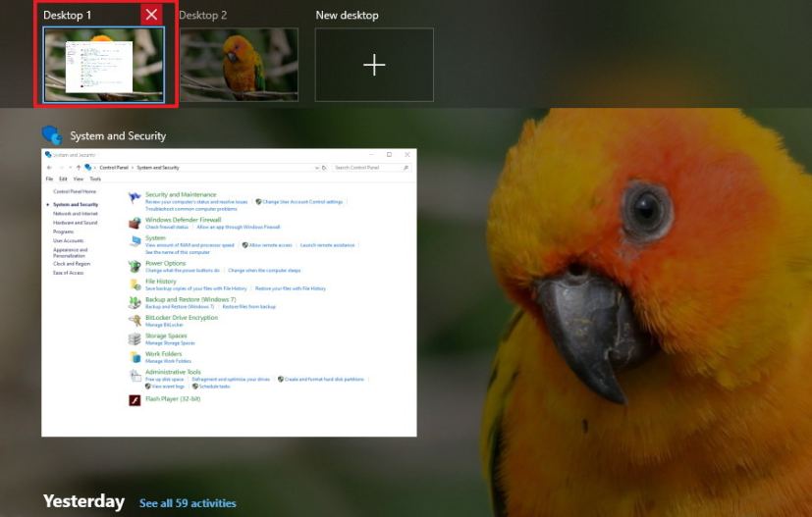
Task: Switch to the Desktop 1 thumbnail
Action: (x=103, y=65)
